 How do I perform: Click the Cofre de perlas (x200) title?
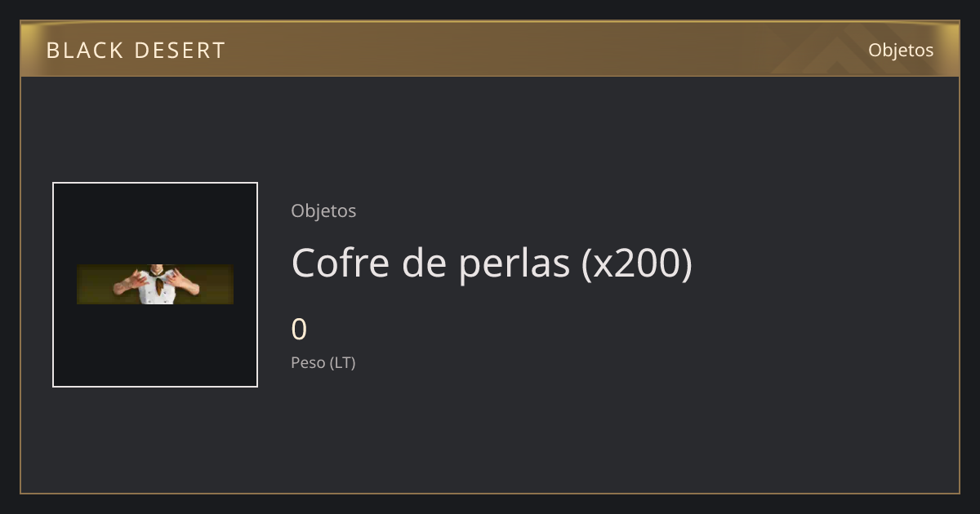[x=492, y=263]
